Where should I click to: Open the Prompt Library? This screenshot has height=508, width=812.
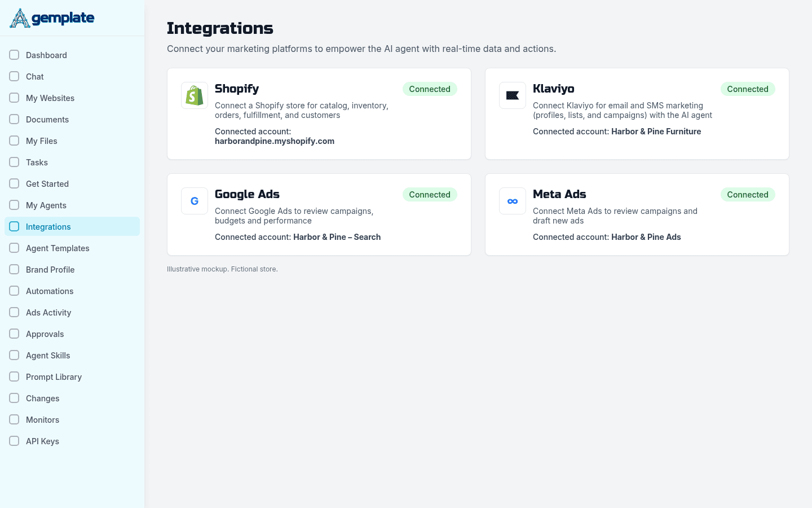(x=72, y=376)
